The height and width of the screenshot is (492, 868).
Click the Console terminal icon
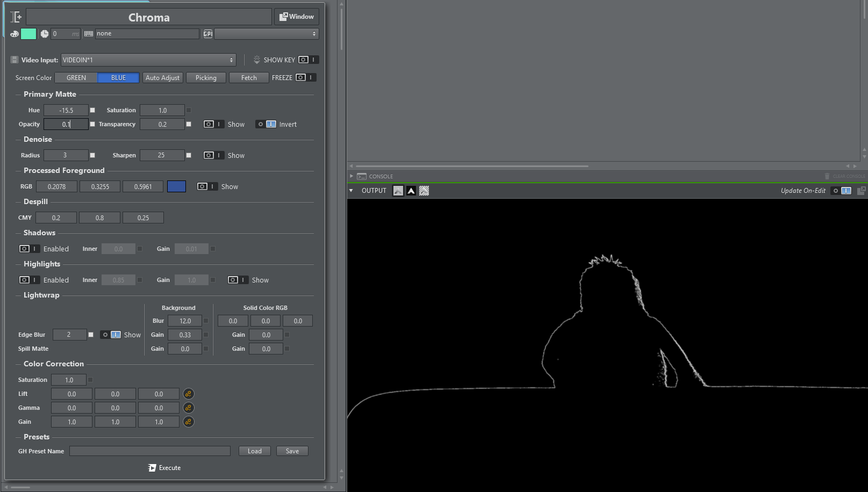[362, 176]
